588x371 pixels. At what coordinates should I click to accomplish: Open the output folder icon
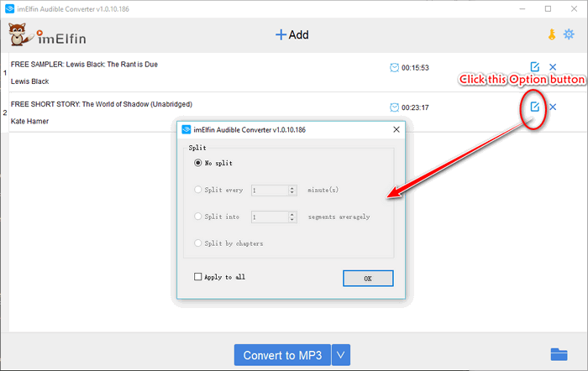pyautogui.click(x=559, y=354)
